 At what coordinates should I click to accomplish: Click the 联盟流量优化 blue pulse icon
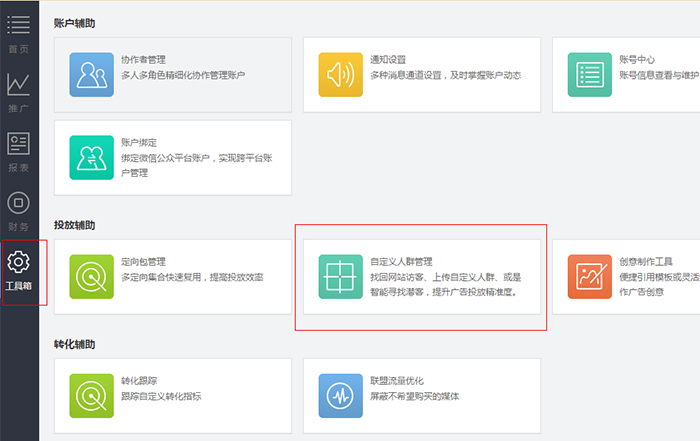[x=341, y=396]
